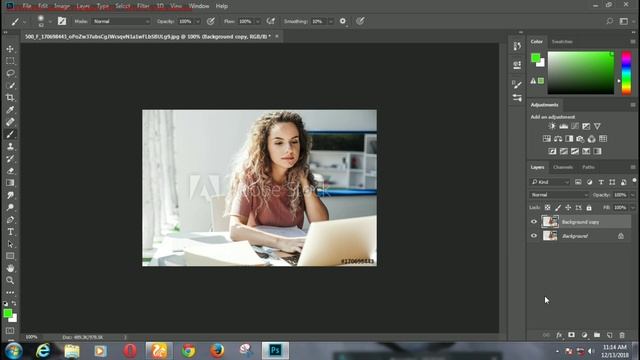Open the Edit Toolbar ellipsis
This screenshot has height=360, width=640.
pyautogui.click(x=10, y=293)
